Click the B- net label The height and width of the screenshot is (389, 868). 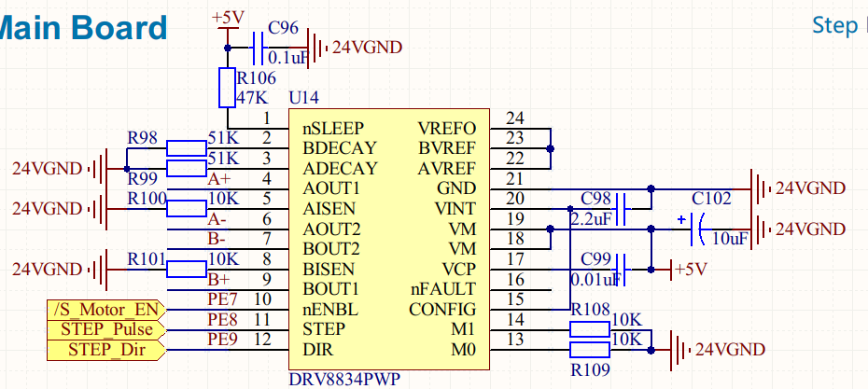(217, 240)
